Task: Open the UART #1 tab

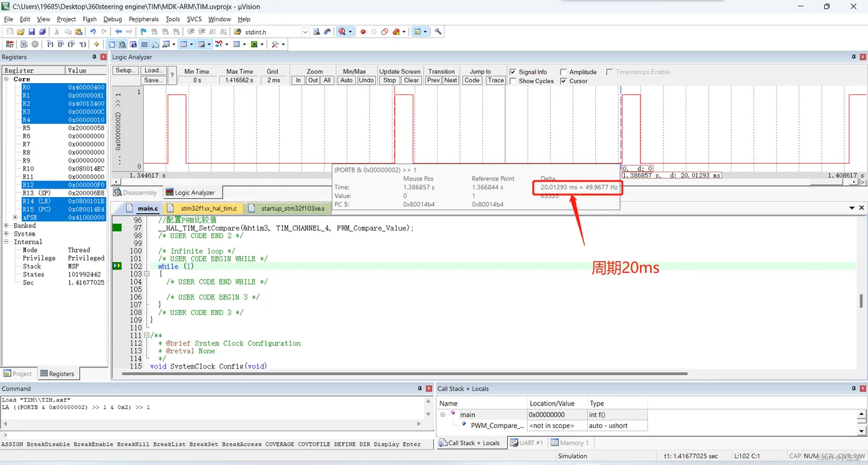Action: tap(526, 443)
